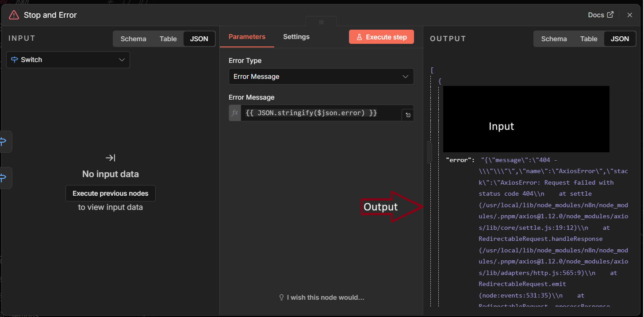Click the lower Switch node icon on left edge
Viewport: 644px width, 317px height.
coord(4,178)
